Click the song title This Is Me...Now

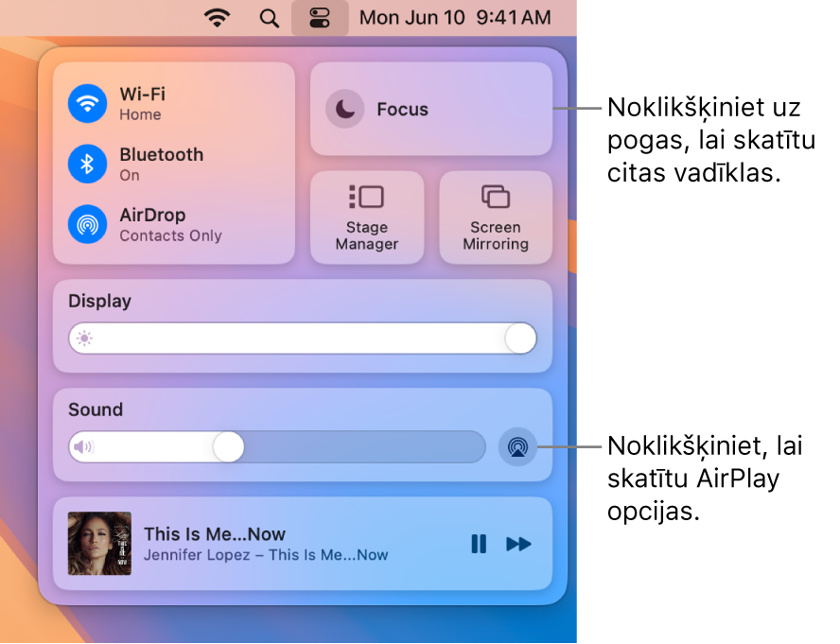(215, 534)
